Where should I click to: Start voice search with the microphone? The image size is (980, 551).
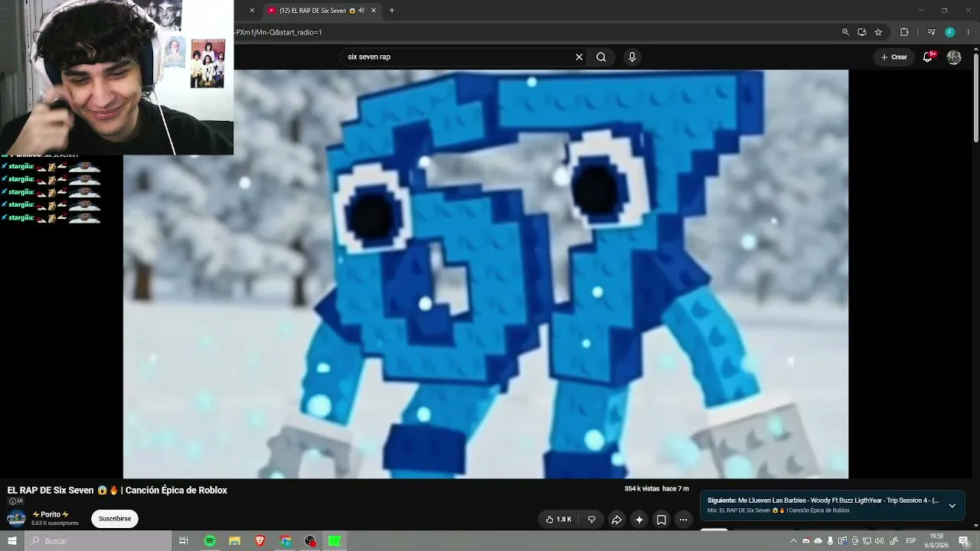(x=632, y=57)
